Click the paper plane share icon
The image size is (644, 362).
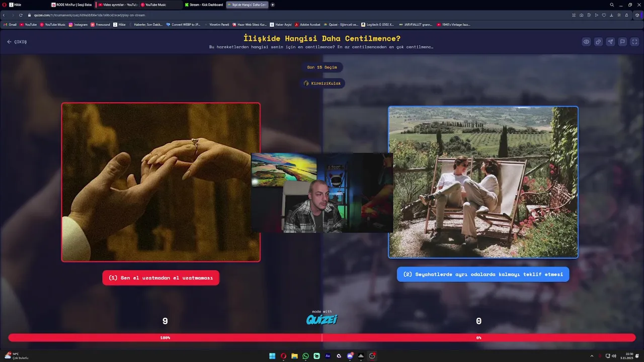coord(610,42)
